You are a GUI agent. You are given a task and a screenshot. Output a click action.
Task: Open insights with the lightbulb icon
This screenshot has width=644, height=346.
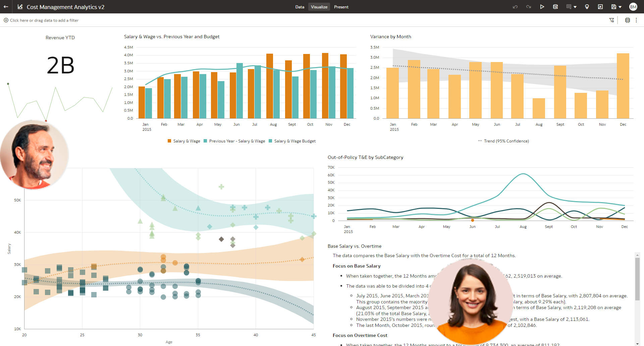pos(587,7)
